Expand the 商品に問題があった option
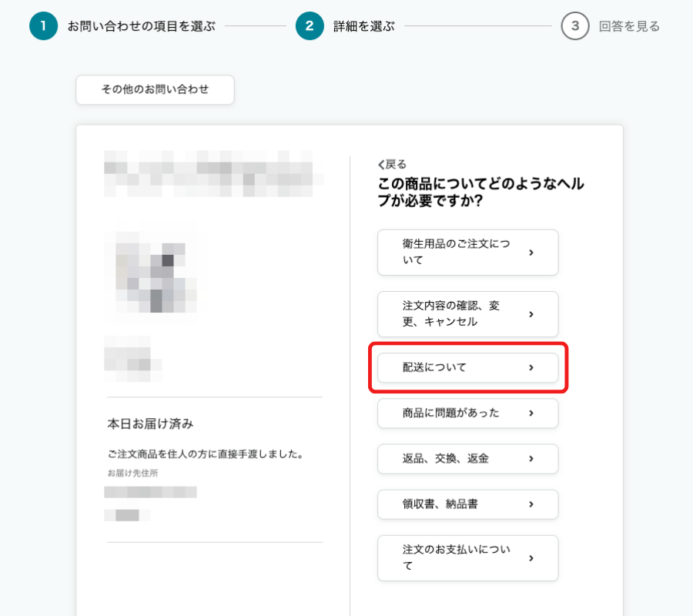The width and height of the screenshot is (693, 616). tap(467, 413)
